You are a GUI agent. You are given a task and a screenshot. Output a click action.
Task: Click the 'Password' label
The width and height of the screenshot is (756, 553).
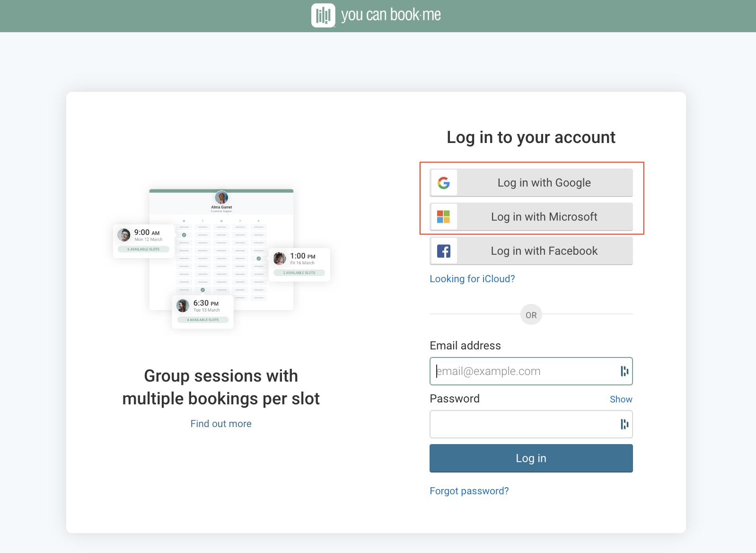tap(455, 399)
